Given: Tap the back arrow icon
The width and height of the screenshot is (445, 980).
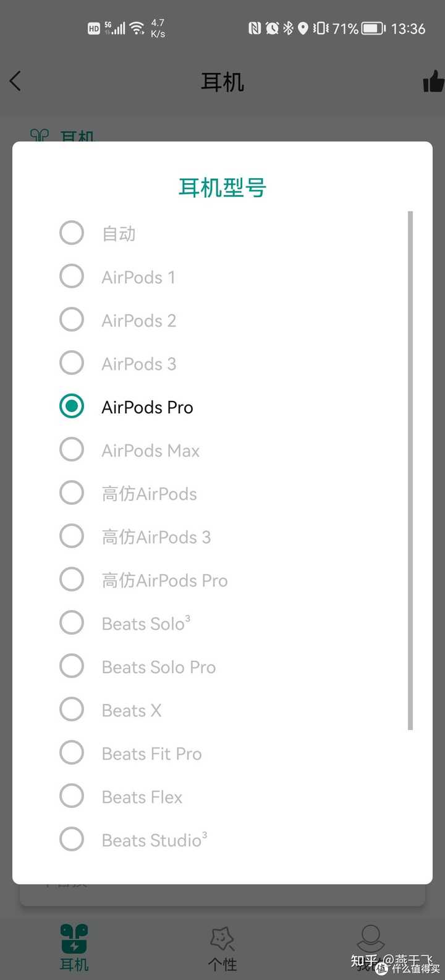Looking at the screenshot, I should (x=16, y=81).
